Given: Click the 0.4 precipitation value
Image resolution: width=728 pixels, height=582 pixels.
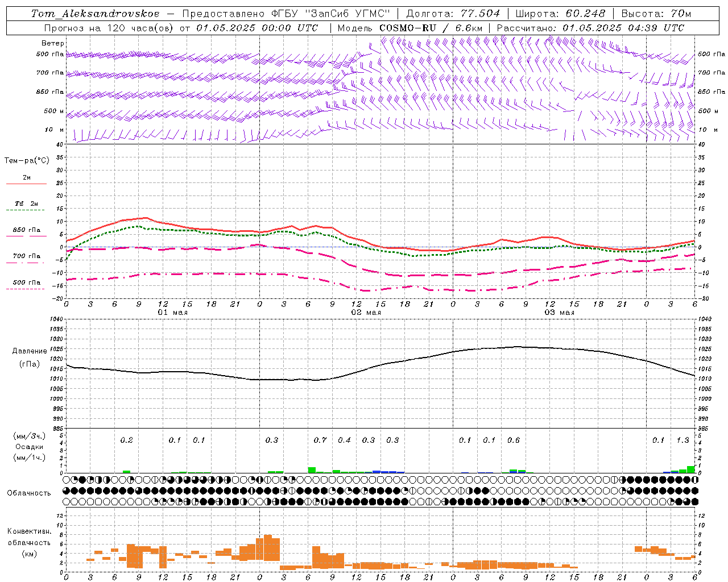Looking at the screenshot, I should [x=344, y=440].
